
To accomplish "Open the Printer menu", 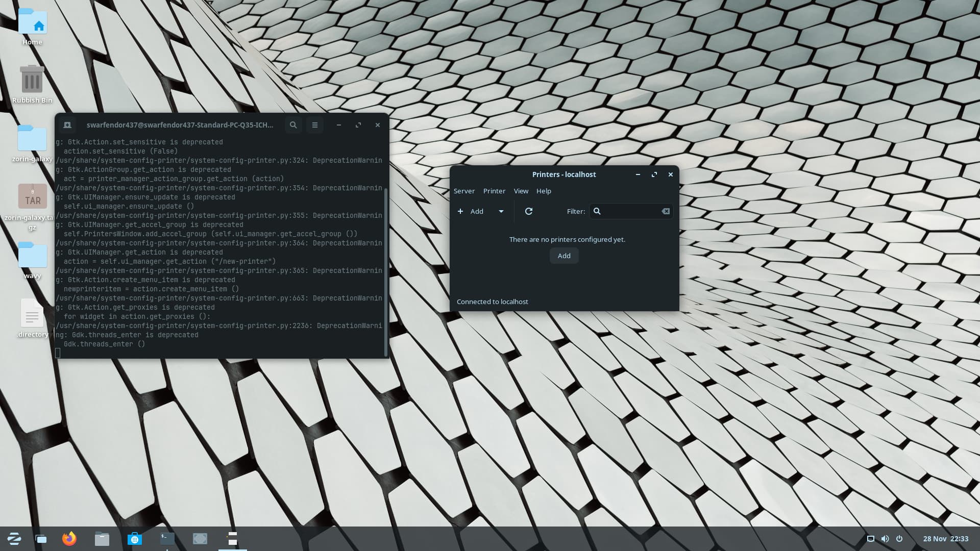I will [494, 191].
